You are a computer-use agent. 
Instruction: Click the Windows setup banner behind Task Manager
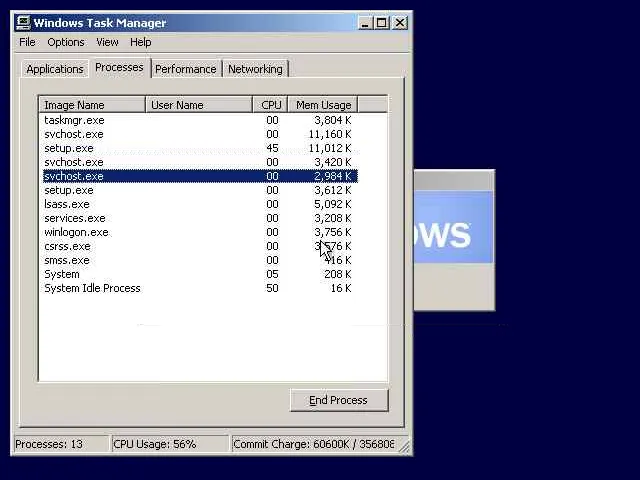point(454,227)
